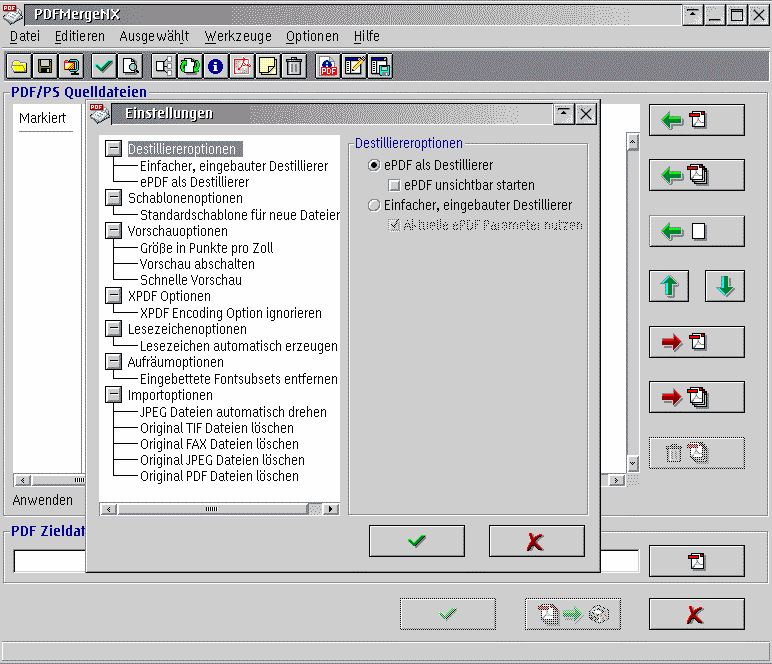Image resolution: width=772 pixels, height=664 pixels.
Task: Click the yellow sticky note toolbar icon
Action: (268, 67)
